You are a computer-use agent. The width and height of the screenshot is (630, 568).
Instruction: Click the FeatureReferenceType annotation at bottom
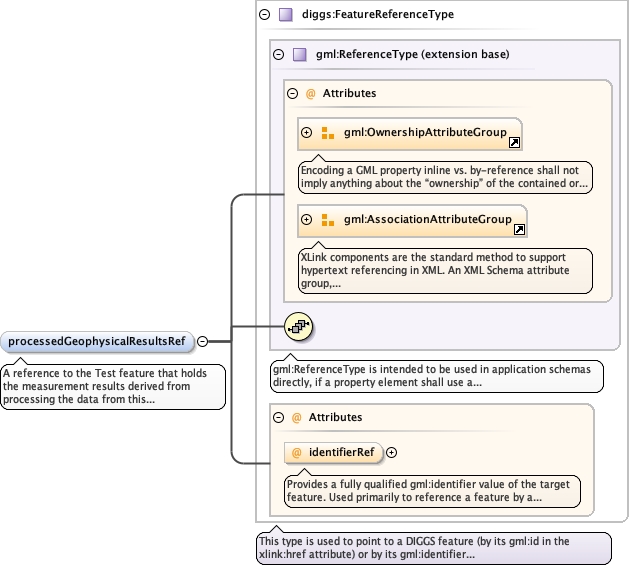tap(433, 548)
